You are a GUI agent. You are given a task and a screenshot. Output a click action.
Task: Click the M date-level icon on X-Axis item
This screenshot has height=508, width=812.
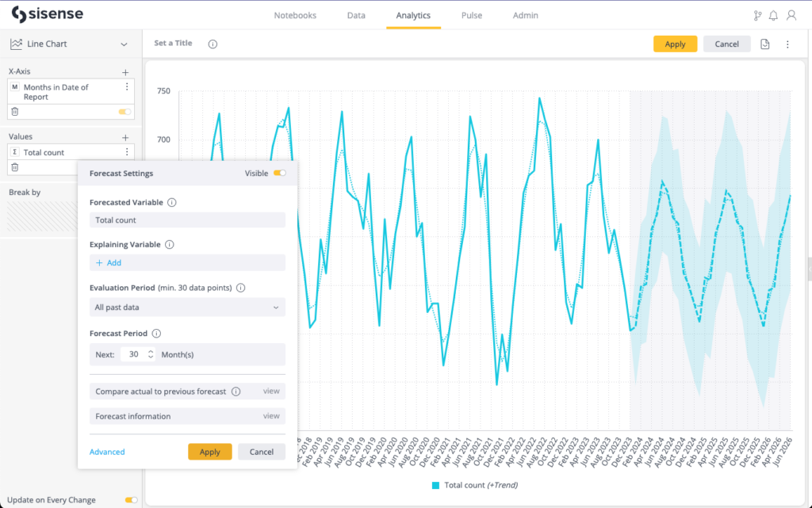click(15, 87)
